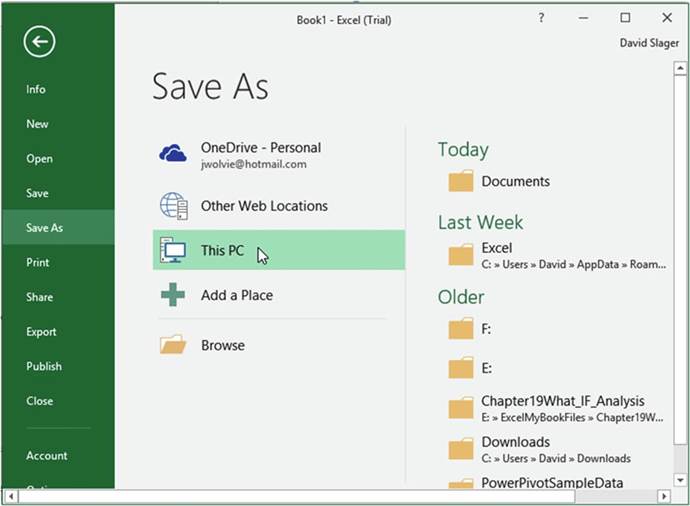Click the Account link in sidebar

[x=47, y=456]
